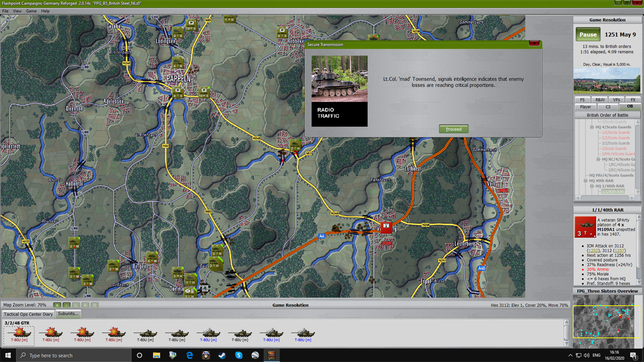The width and height of the screenshot is (644, 362).
Task: Open the Tactical Ops Center Diary tab
Action: [28, 314]
